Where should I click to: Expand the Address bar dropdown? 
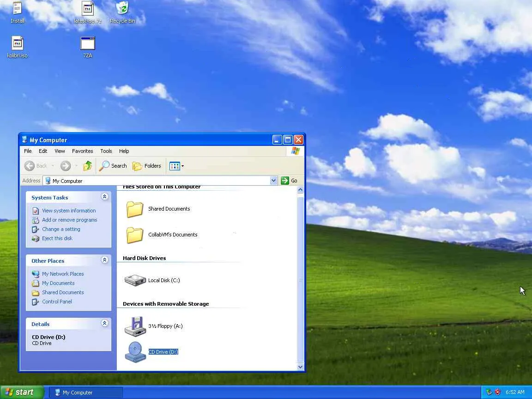tap(273, 181)
